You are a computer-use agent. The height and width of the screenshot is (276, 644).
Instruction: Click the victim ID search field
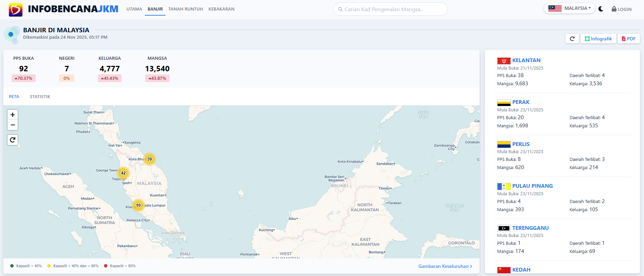[390, 9]
